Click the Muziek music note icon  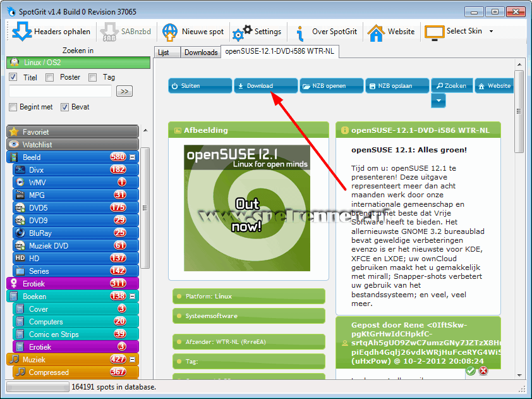[14, 359]
